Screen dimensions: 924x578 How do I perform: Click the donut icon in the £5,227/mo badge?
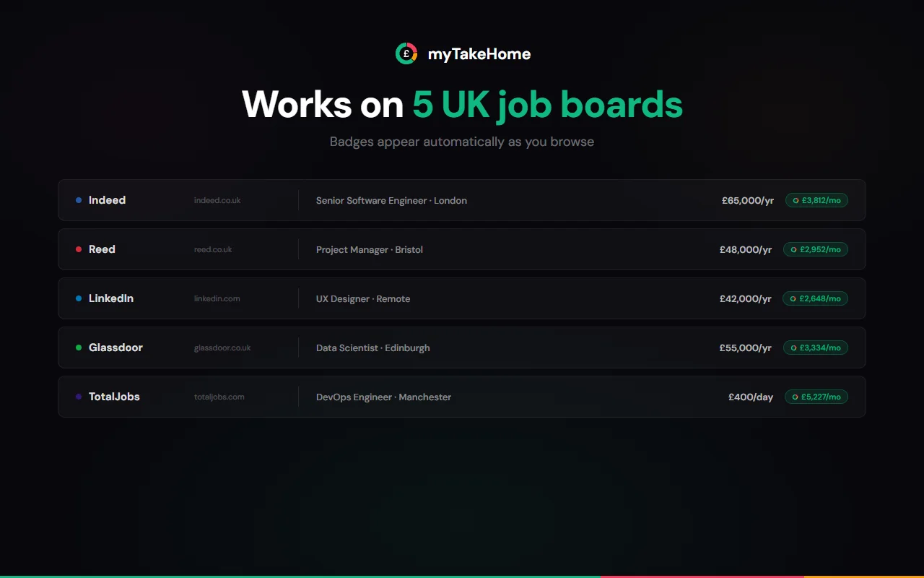click(794, 397)
